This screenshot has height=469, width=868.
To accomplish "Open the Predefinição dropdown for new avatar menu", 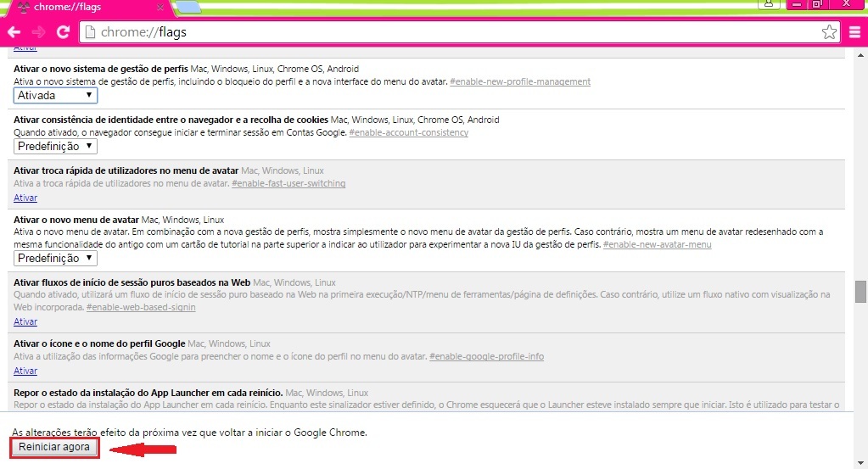I will [x=55, y=258].
